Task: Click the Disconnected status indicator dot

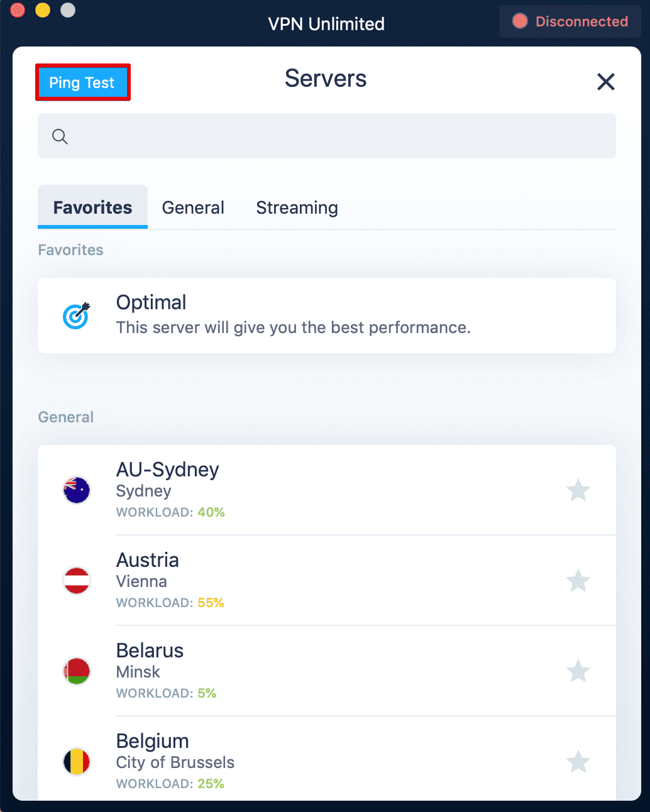Action: coord(520,21)
